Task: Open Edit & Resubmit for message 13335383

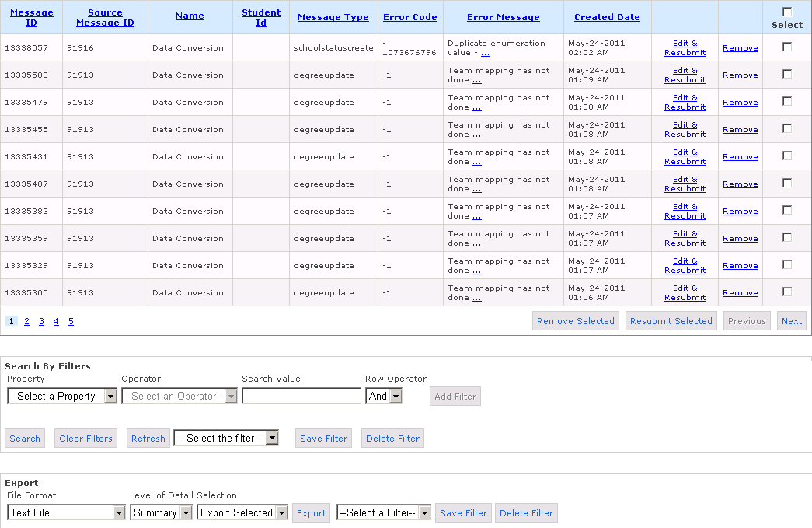Action: (685, 211)
